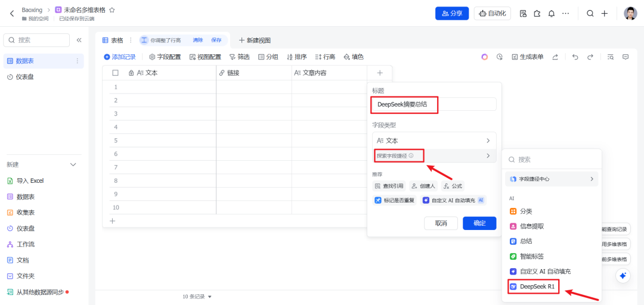
Task: Open the 10 条记录 dropdown
Action: [x=197, y=297]
